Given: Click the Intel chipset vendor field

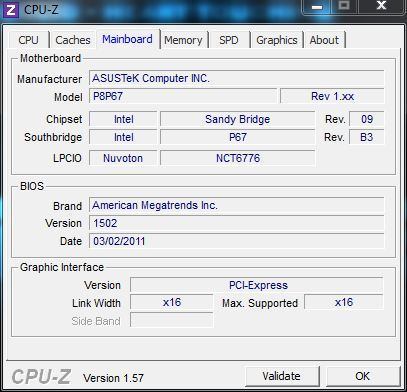Looking at the screenshot, I should 123,119.
